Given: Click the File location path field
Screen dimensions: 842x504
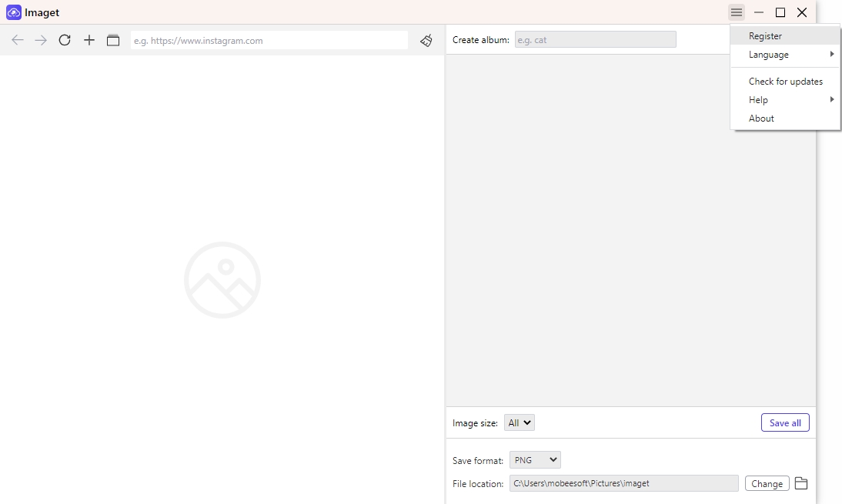Looking at the screenshot, I should coord(623,483).
